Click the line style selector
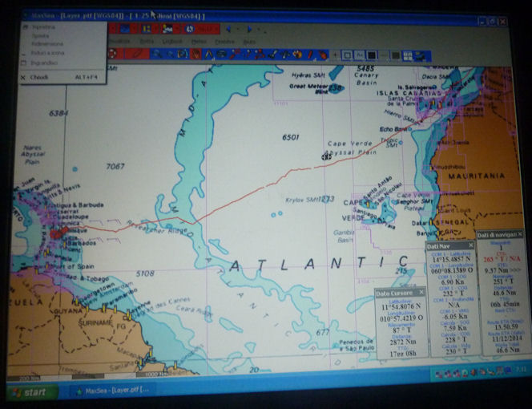Viewport: 532px width, 409px height. tap(384, 55)
